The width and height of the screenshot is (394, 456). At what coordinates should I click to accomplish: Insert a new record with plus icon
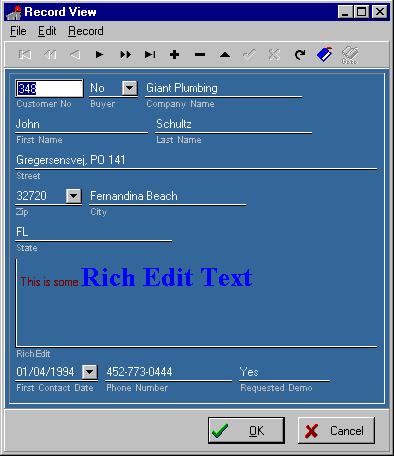point(175,54)
